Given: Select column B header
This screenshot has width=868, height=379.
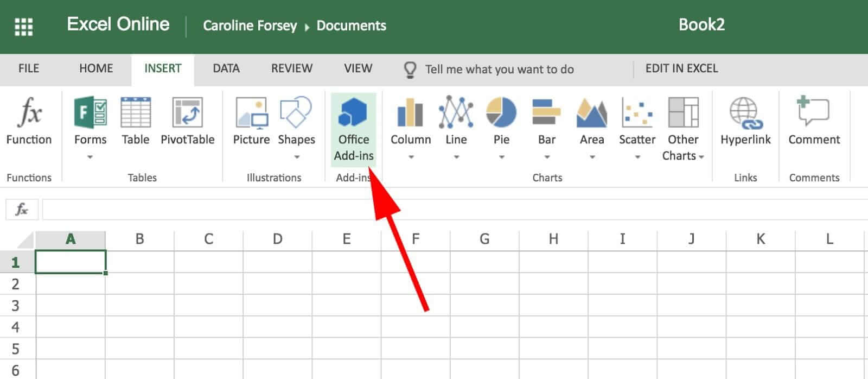Looking at the screenshot, I should [x=139, y=239].
